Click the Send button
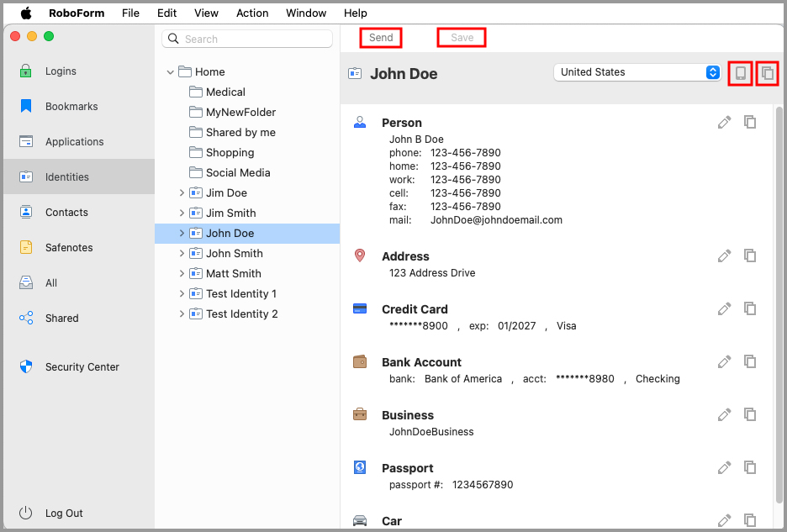The image size is (787, 532). point(381,38)
